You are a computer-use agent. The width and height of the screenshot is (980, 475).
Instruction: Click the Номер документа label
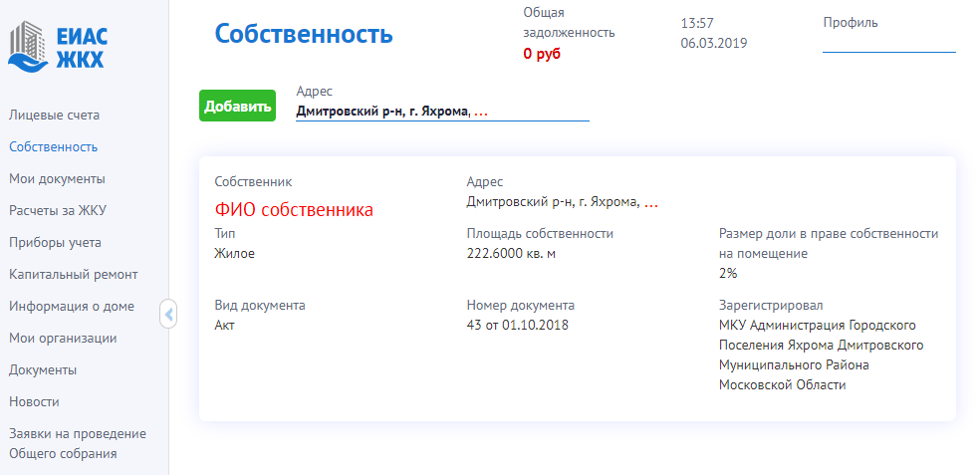[x=521, y=306]
